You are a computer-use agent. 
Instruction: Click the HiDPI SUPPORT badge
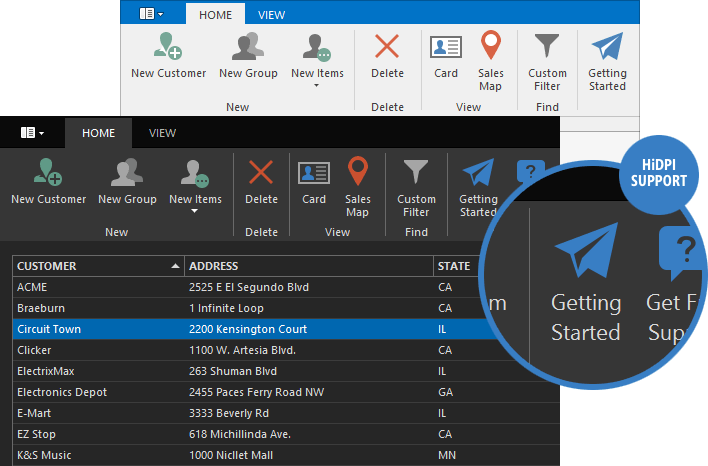click(658, 174)
